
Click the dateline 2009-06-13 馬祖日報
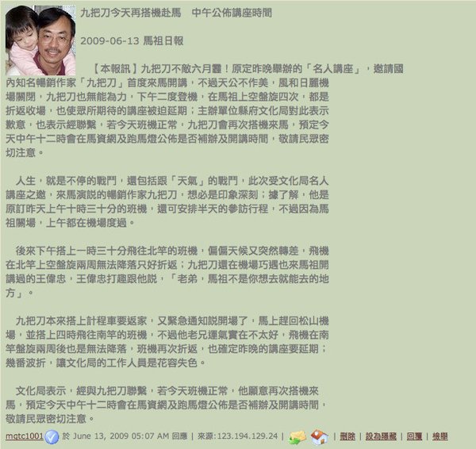click(132, 40)
